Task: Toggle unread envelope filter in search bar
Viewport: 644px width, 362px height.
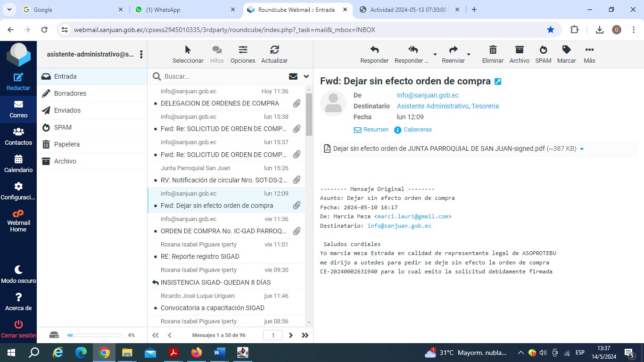Action: (x=293, y=76)
